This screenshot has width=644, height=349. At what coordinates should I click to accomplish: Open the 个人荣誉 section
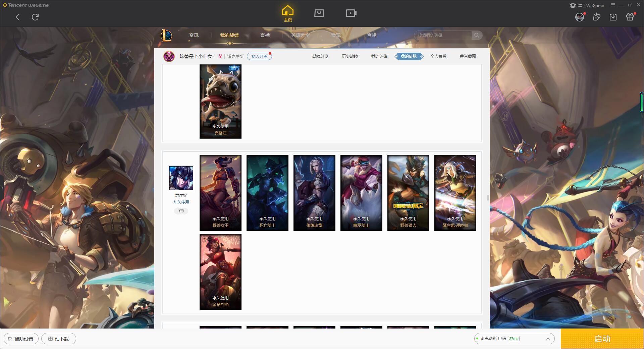[438, 56]
